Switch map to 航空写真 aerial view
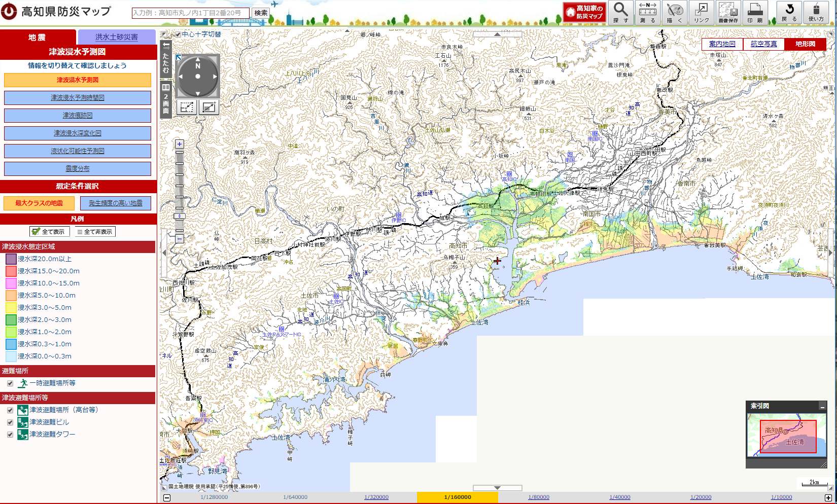Viewport: 837px width, 504px height. click(763, 44)
